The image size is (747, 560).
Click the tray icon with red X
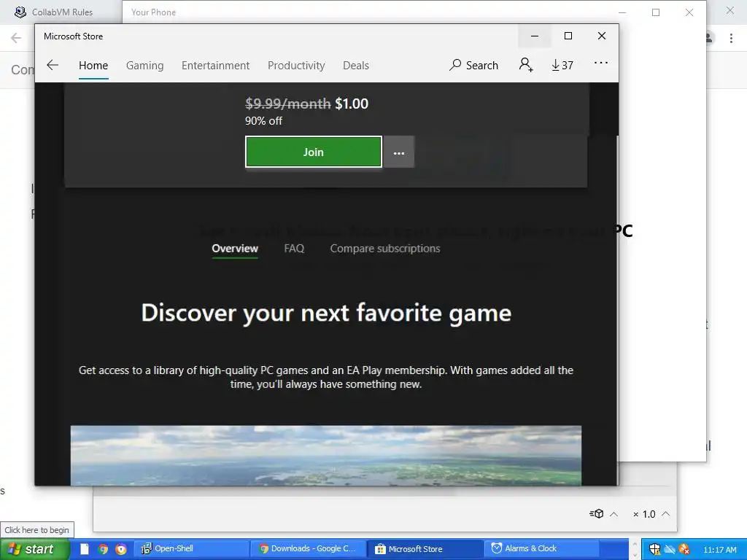[684, 549]
